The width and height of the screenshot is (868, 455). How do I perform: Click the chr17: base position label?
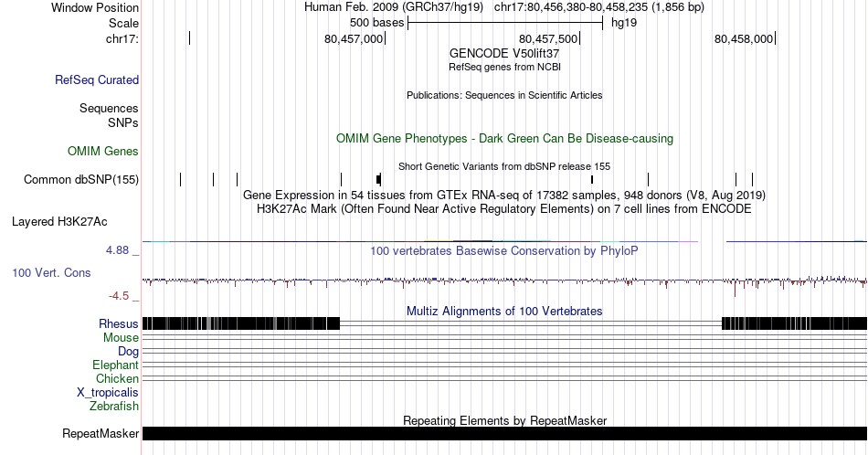[122, 38]
